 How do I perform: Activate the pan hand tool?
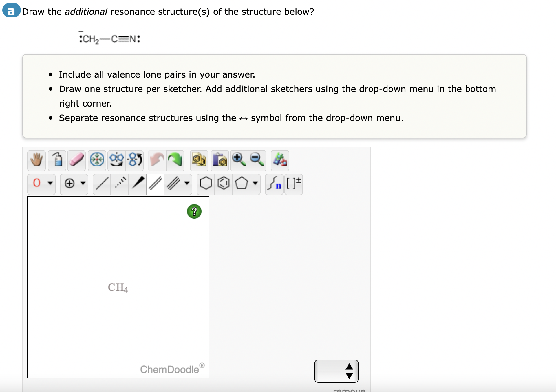pyautogui.click(x=36, y=160)
